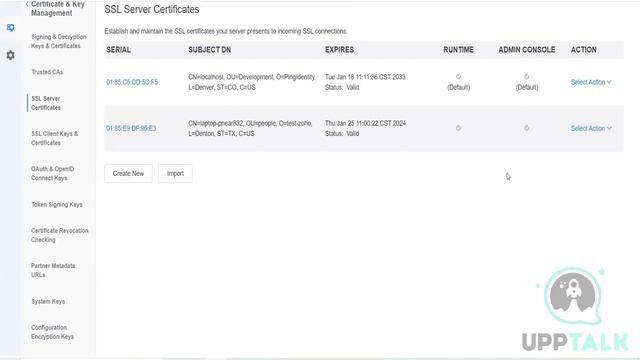
Task: Click the description text about SSL certificates
Action: [226, 31]
